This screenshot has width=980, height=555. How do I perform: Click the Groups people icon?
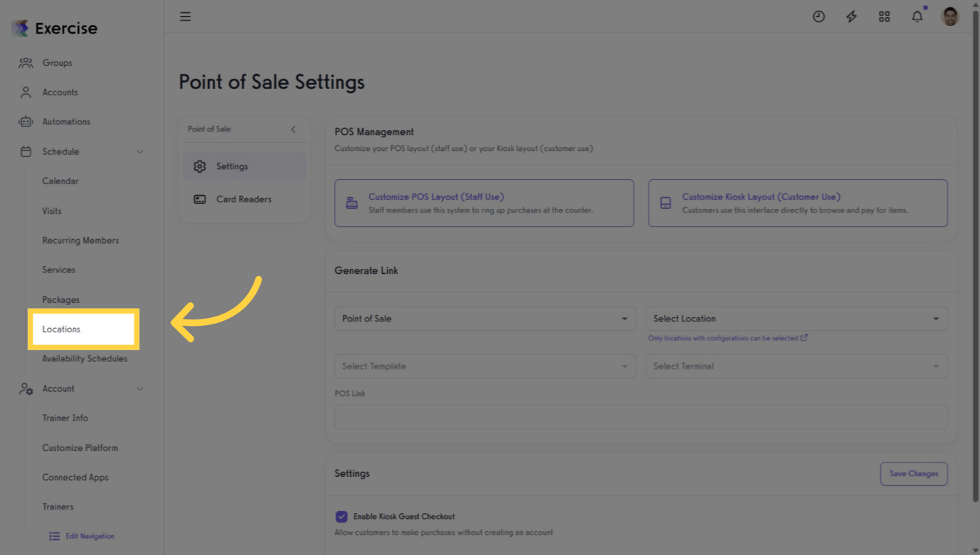pos(26,63)
